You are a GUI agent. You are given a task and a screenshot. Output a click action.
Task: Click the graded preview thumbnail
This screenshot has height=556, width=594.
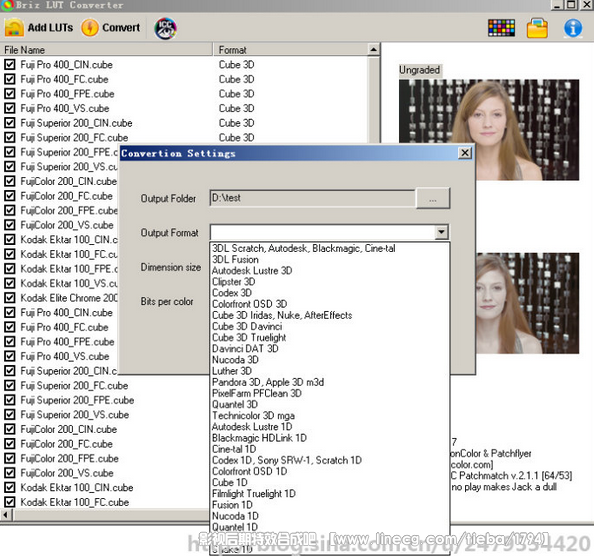(x=527, y=303)
